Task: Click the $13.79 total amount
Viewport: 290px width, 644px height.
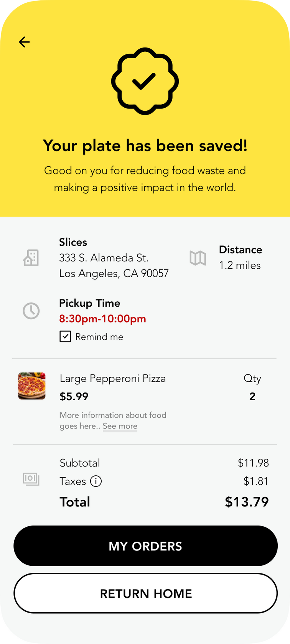Action: click(x=247, y=502)
